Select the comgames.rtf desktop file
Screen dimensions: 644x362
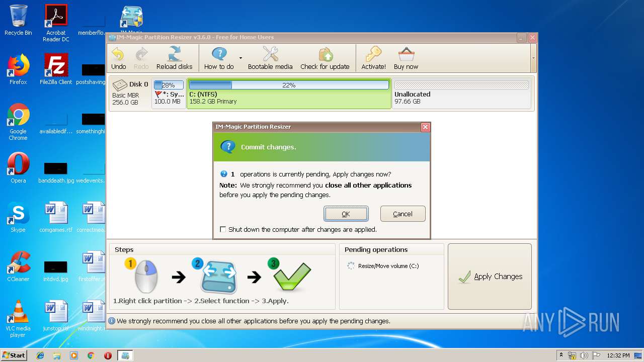tap(56, 217)
